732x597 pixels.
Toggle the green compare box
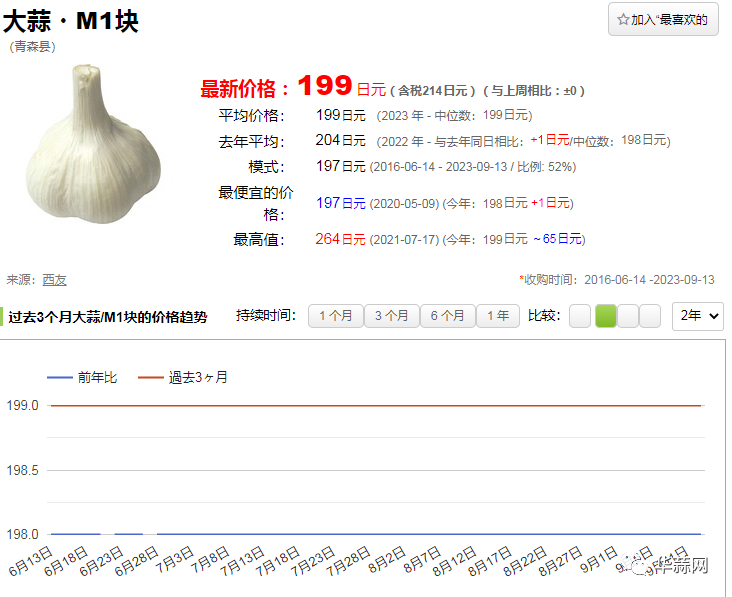coord(606,316)
